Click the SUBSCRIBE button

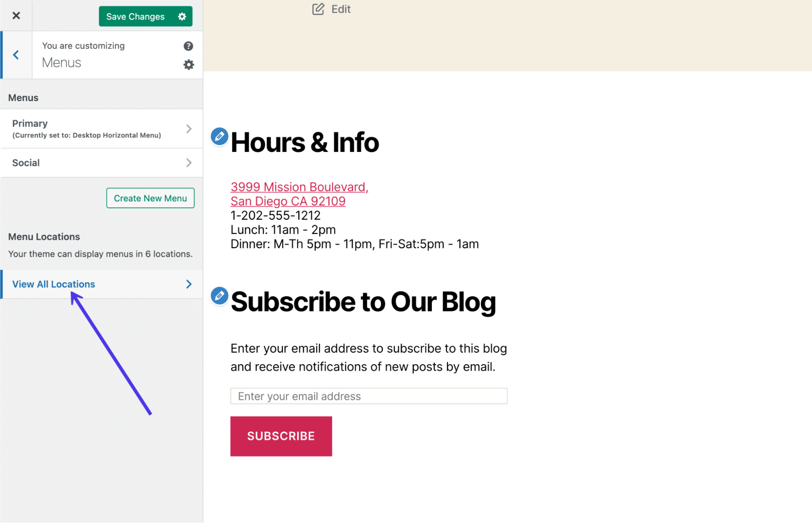click(x=281, y=436)
